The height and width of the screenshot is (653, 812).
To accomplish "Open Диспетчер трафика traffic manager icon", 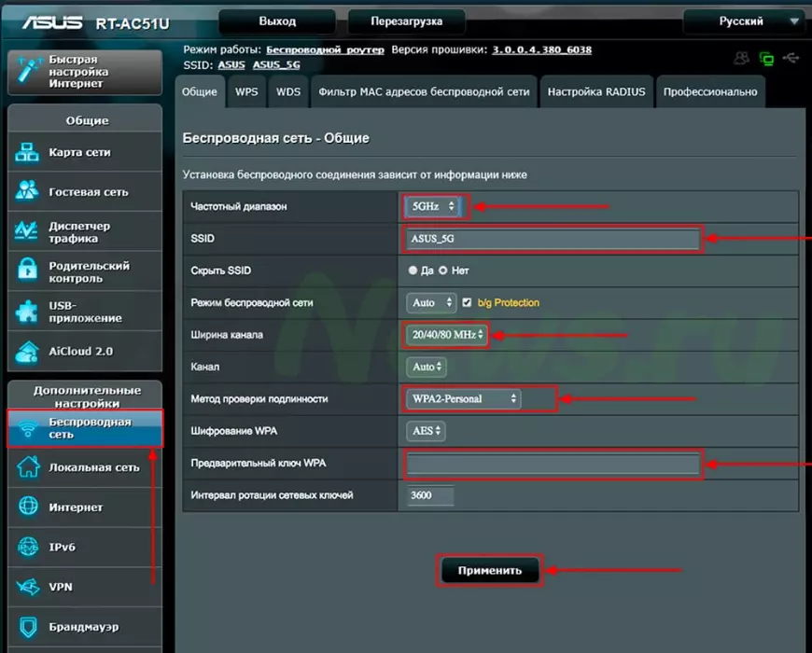I will (x=27, y=232).
